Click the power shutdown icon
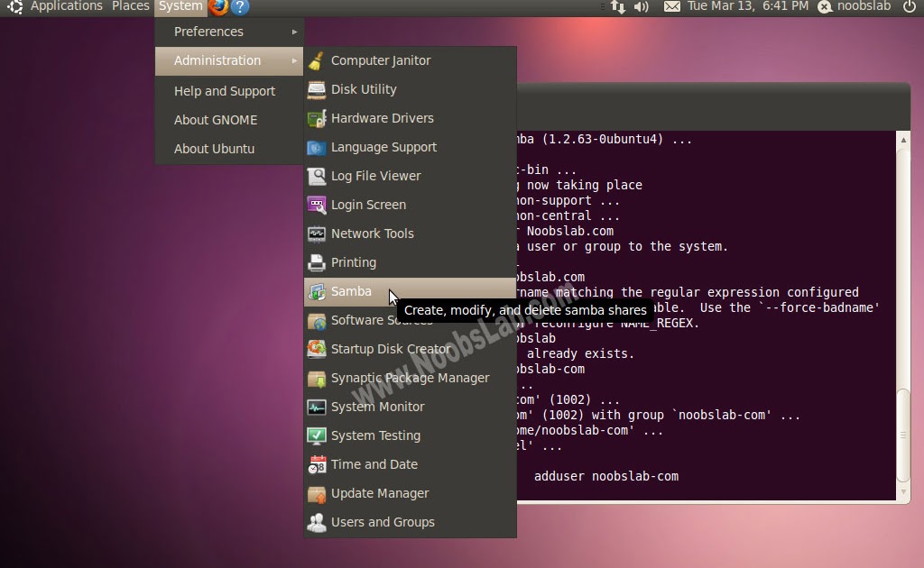The width and height of the screenshot is (924, 568). [x=910, y=6]
